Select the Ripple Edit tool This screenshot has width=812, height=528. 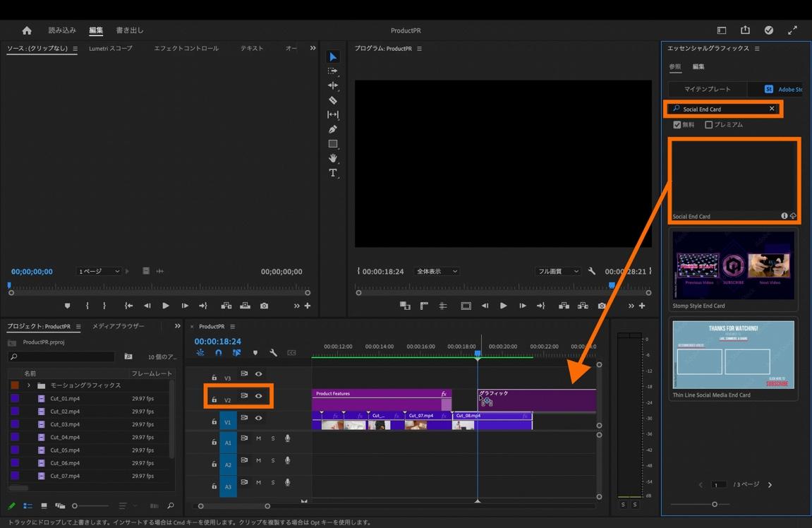pos(333,85)
